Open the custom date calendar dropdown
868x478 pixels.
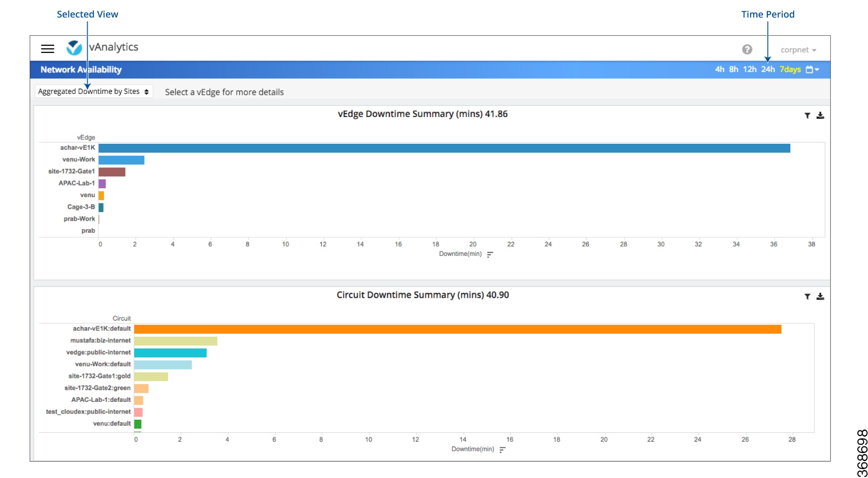[812, 69]
